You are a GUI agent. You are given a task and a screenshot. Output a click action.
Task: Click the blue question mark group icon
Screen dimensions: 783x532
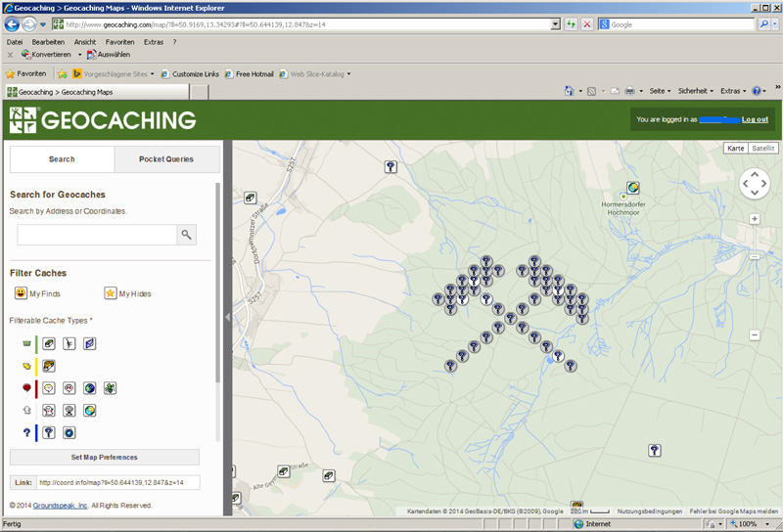point(27,432)
